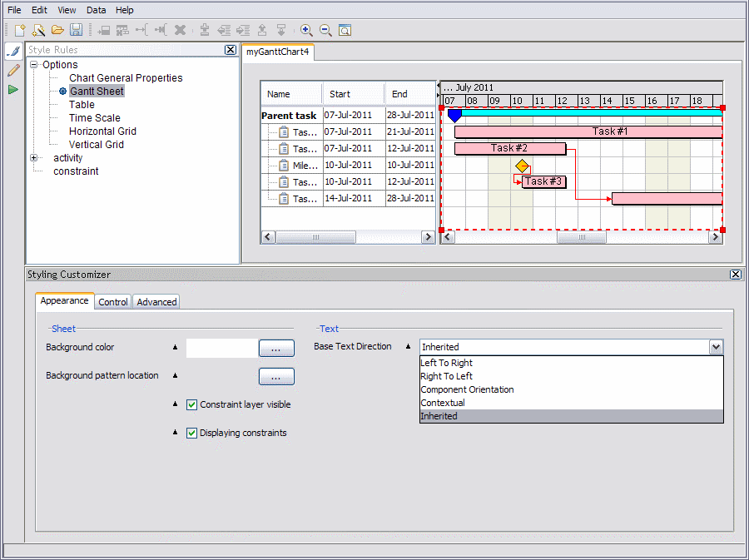The height and width of the screenshot is (560, 749).
Task: Click the Background color browse button
Action: point(276,348)
